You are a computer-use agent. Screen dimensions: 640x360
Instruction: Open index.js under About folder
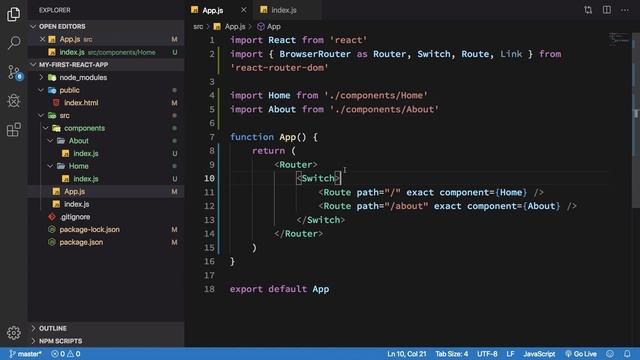106,153
